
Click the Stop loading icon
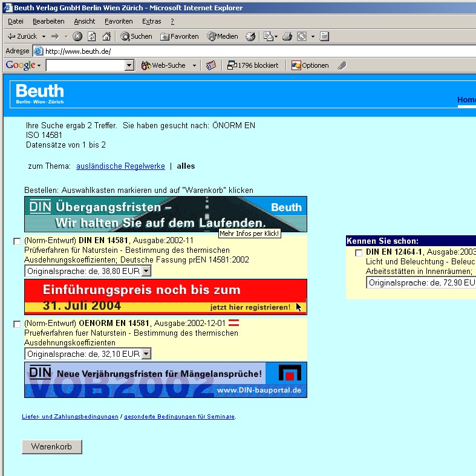click(x=77, y=36)
